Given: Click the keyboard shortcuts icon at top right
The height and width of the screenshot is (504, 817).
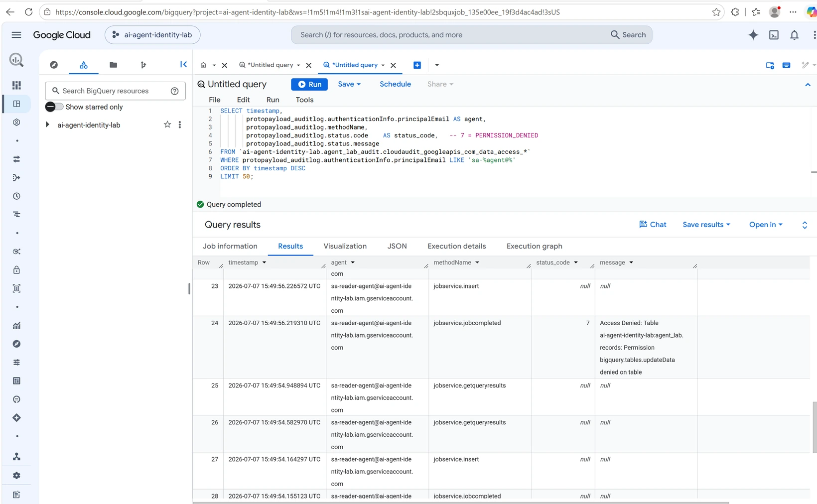Looking at the screenshot, I should [787, 65].
